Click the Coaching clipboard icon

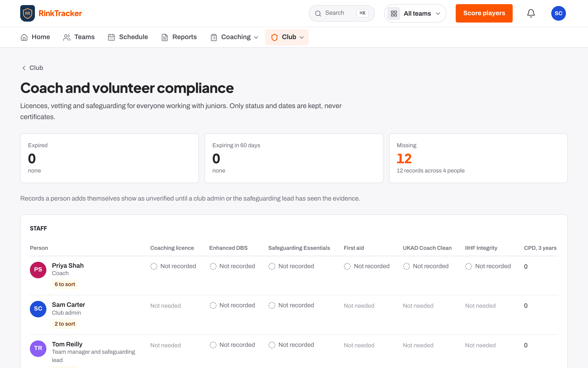[x=214, y=37]
